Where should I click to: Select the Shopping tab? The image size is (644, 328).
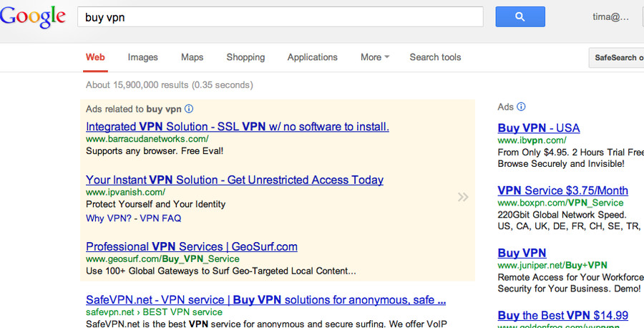click(x=245, y=57)
